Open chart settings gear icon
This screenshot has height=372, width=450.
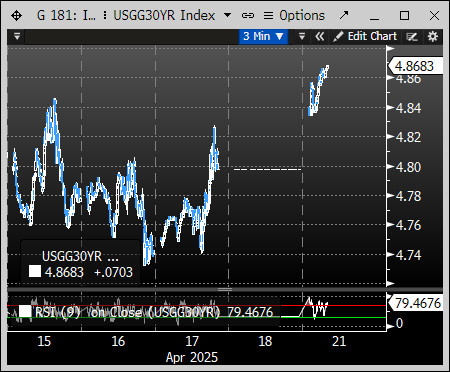click(433, 36)
